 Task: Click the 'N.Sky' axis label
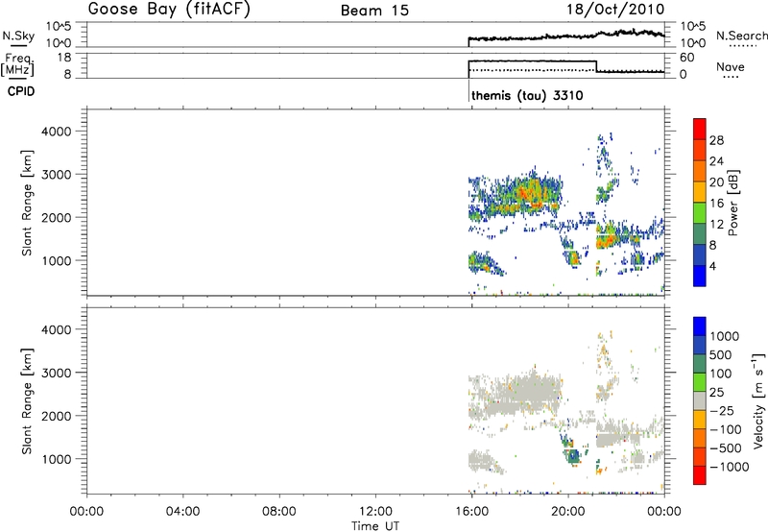click(18, 36)
